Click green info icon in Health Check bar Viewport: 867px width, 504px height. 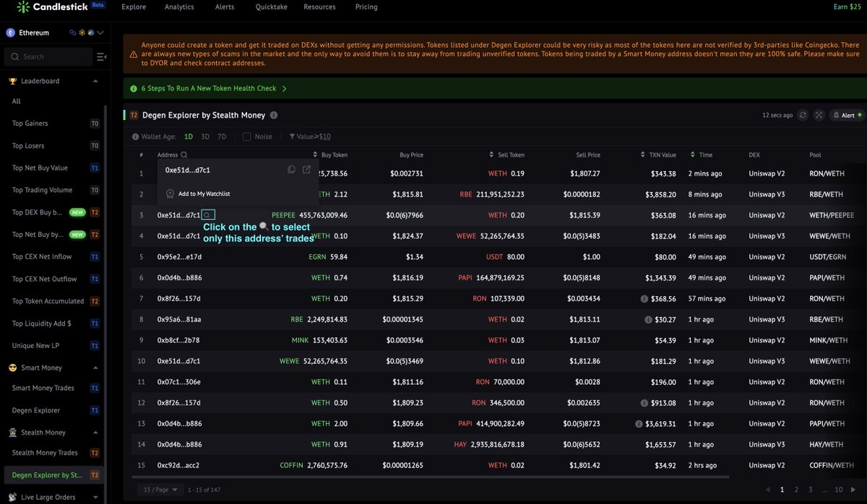tap(134, 89)
